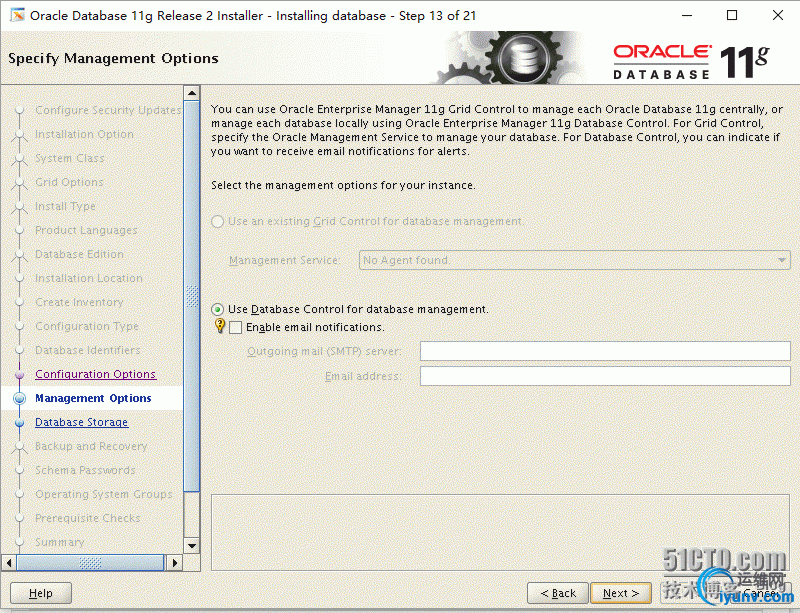Open the Help button

pos(41,593)
